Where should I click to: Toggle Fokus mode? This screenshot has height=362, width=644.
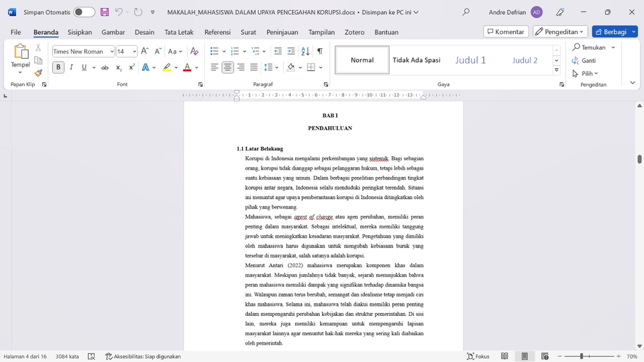point(478,356)
